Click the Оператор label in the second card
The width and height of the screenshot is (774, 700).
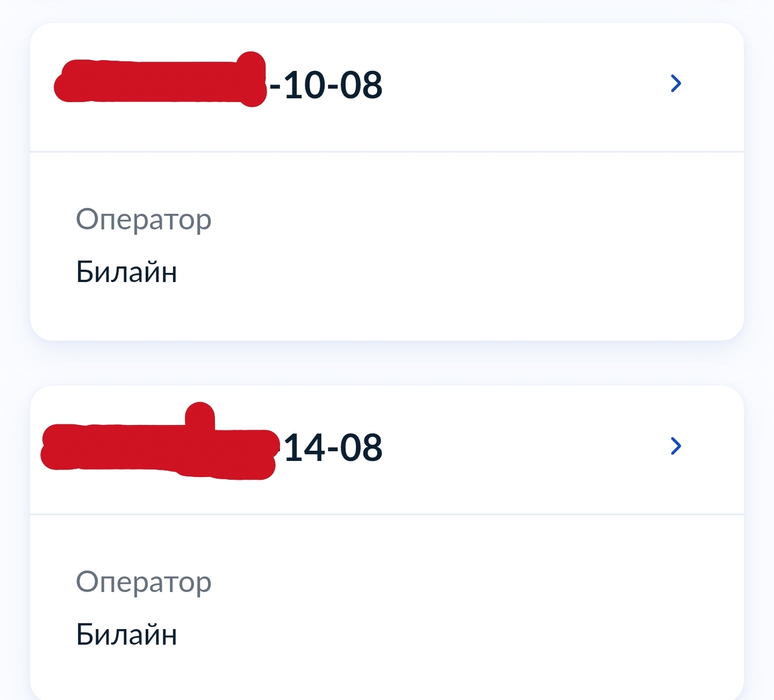144,582
